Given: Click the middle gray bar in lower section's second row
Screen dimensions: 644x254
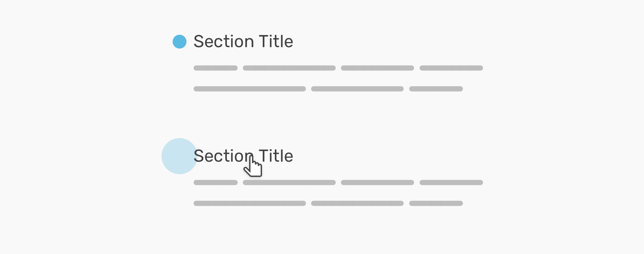Looking at the screenshot, I should point(357,203).
